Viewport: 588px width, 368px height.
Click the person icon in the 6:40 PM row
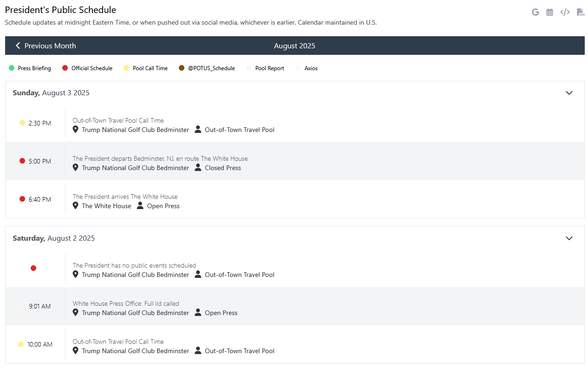(140, 205)
